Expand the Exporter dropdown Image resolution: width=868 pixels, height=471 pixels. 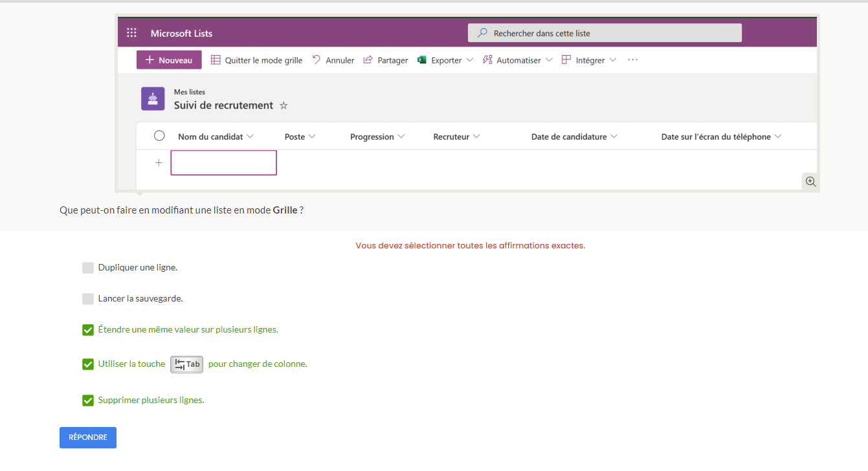point(469,60)
